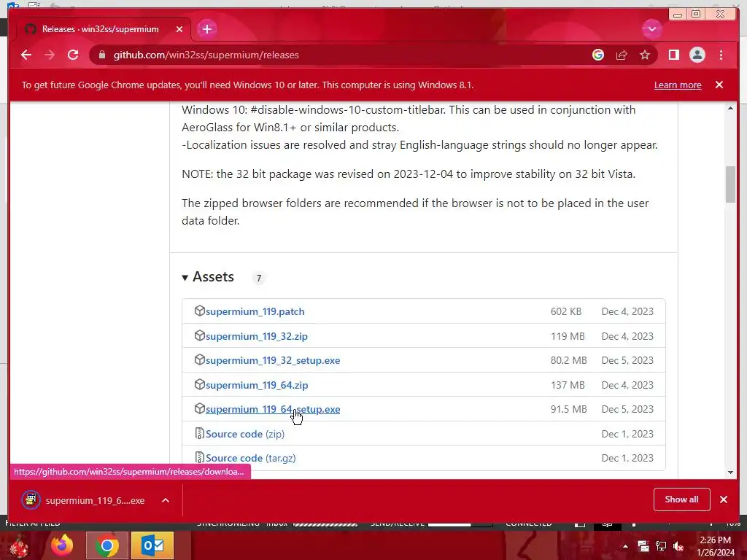Click the Assets count badge 7
This screenshot has height=560, width=747.
(x=259, y=278)
